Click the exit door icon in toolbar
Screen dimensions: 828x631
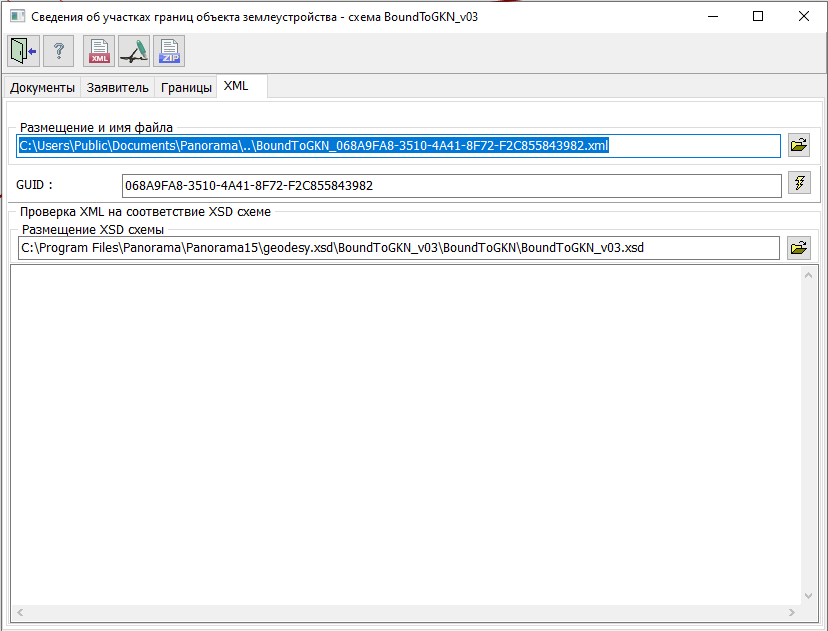(x=23, y=51)
